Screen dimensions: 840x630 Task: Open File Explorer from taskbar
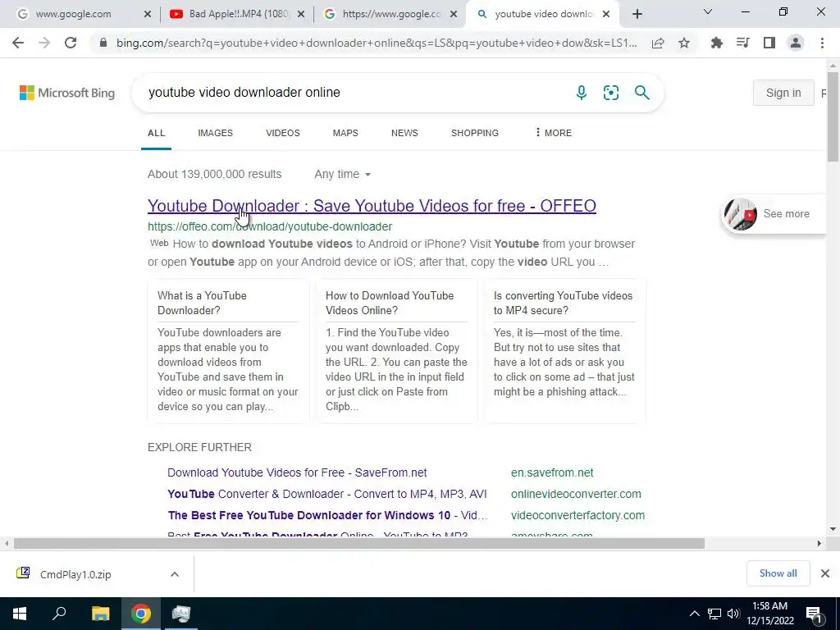click(100, 614)
